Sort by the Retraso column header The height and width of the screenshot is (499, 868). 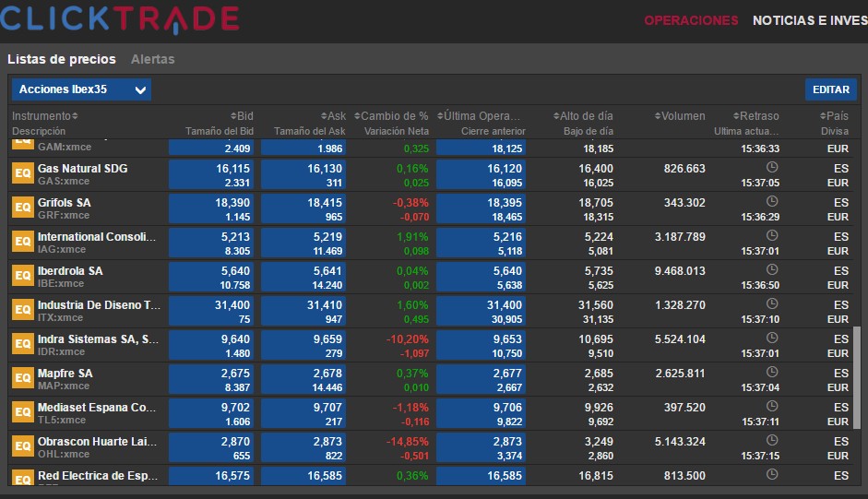(755, 116)
